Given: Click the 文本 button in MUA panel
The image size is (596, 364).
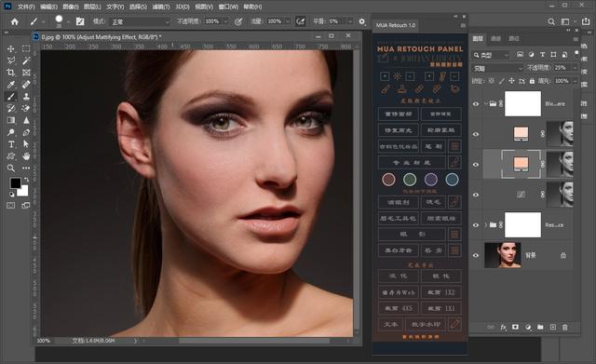Looking at the screenshot, I should 390,324.
